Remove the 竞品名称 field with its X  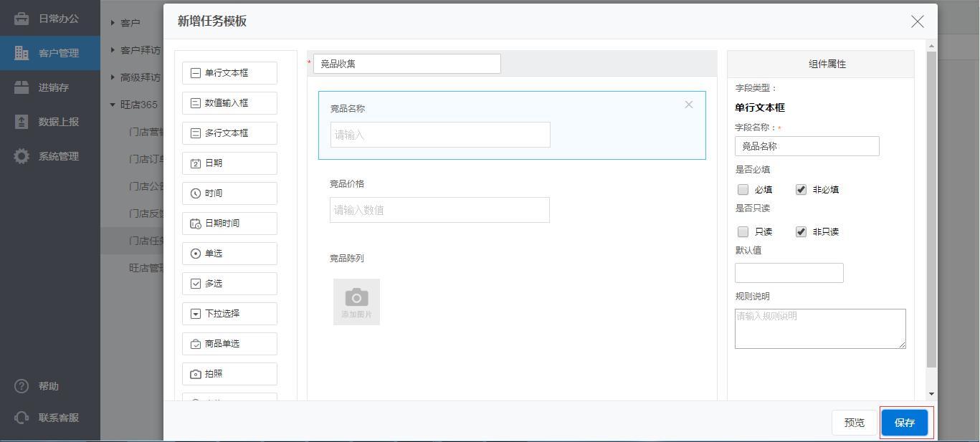click(x=688, y=105)
